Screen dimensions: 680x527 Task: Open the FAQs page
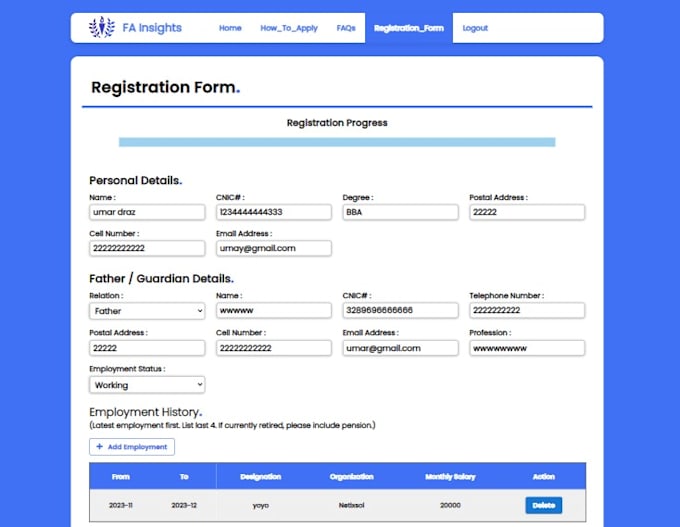pos(346,28)
